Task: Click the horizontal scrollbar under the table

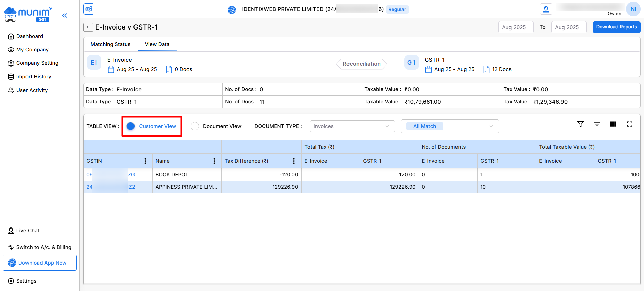Action: tap(362, 284)
